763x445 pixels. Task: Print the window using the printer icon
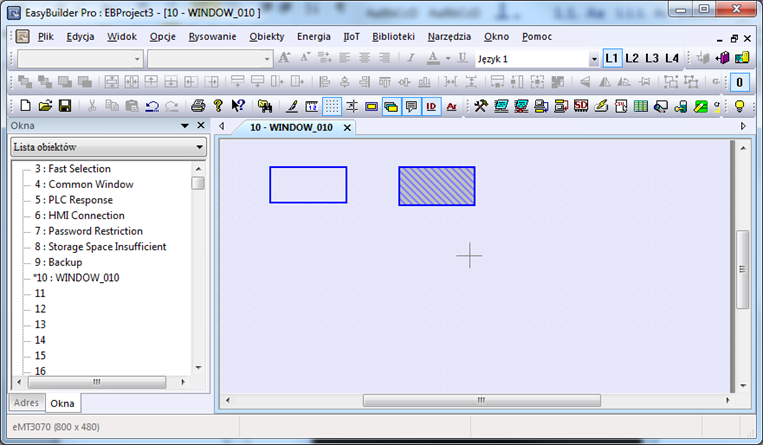click(198, 106)
